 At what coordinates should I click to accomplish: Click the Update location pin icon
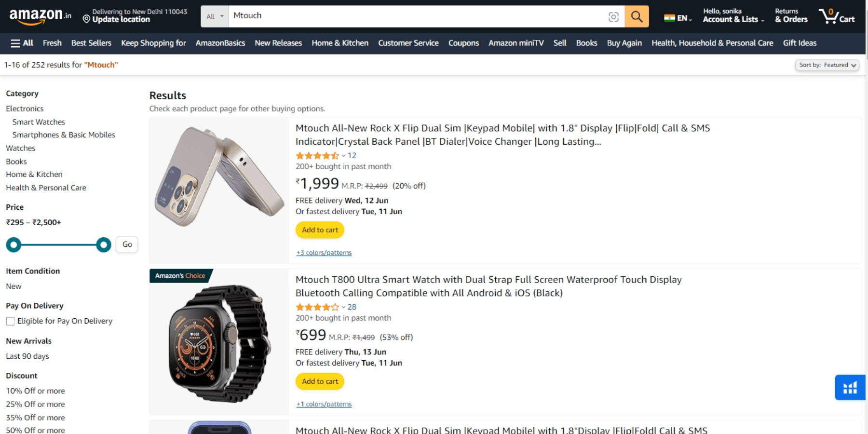86,19
